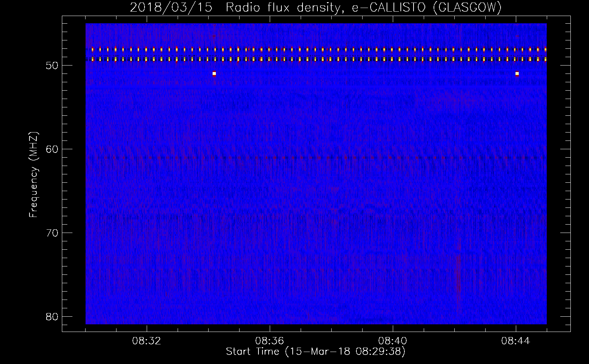Click the 08:32 time tick label
The width and height of the screenshot is (589, 364).
point(147,341)
